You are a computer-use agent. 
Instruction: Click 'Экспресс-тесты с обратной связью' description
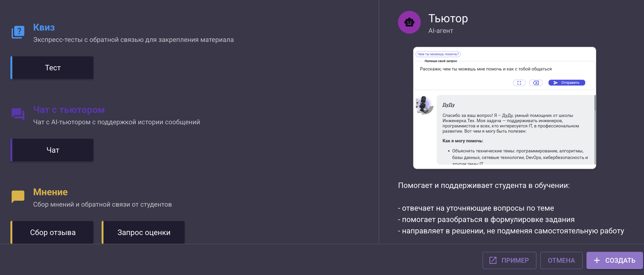134,40
